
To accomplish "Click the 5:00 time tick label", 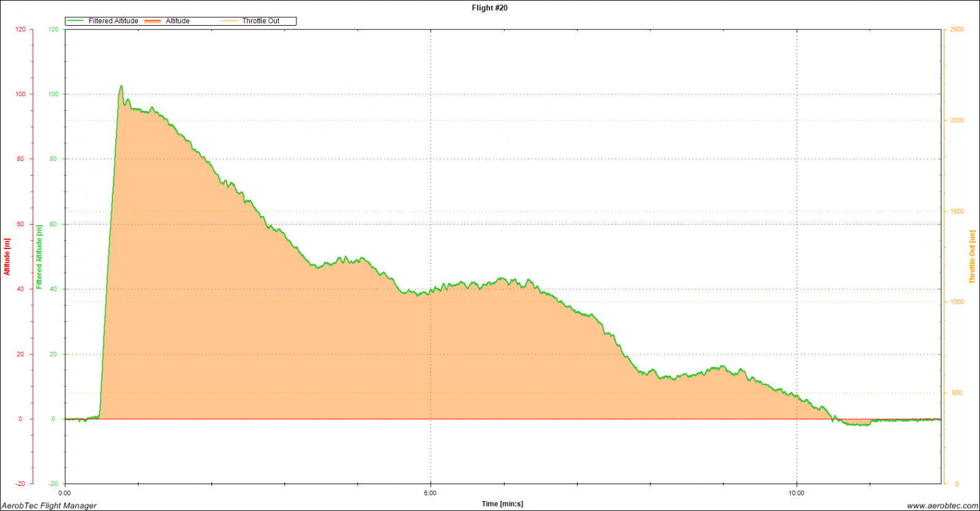I will point(431,493).
